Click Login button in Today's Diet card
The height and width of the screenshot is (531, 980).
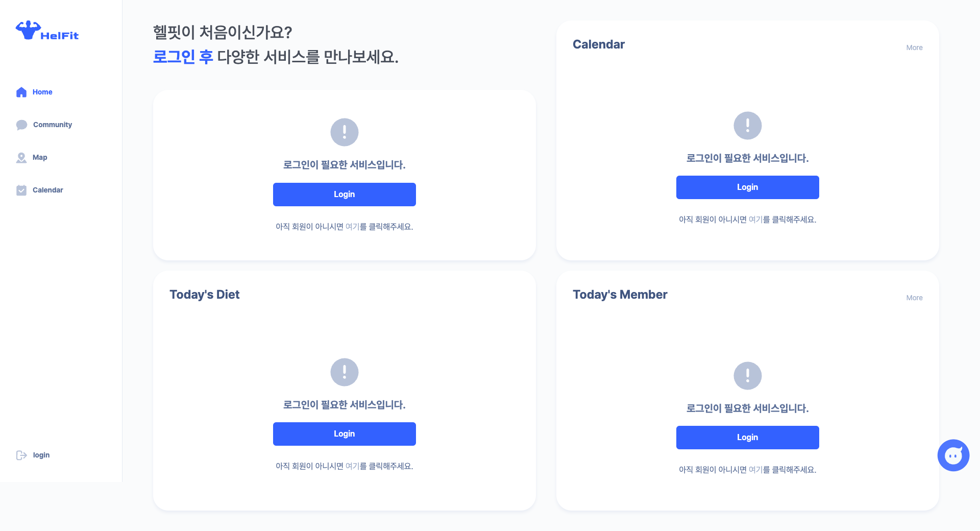tap(345, 434)
